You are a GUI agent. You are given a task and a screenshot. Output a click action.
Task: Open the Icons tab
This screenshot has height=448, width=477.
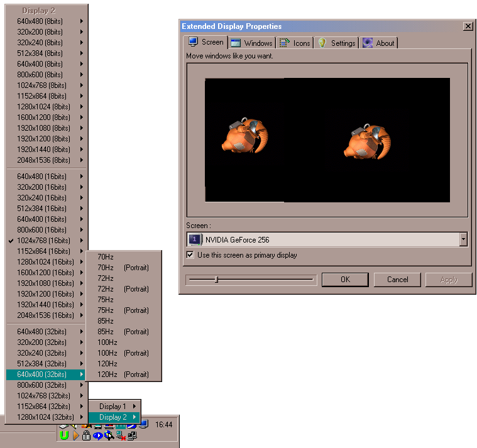(x=295, y=43)
